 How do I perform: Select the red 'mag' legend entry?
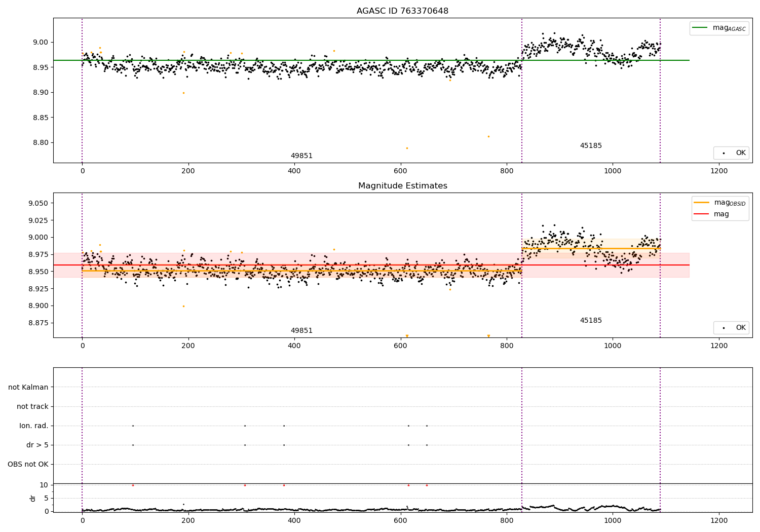(x=711, y=214)
